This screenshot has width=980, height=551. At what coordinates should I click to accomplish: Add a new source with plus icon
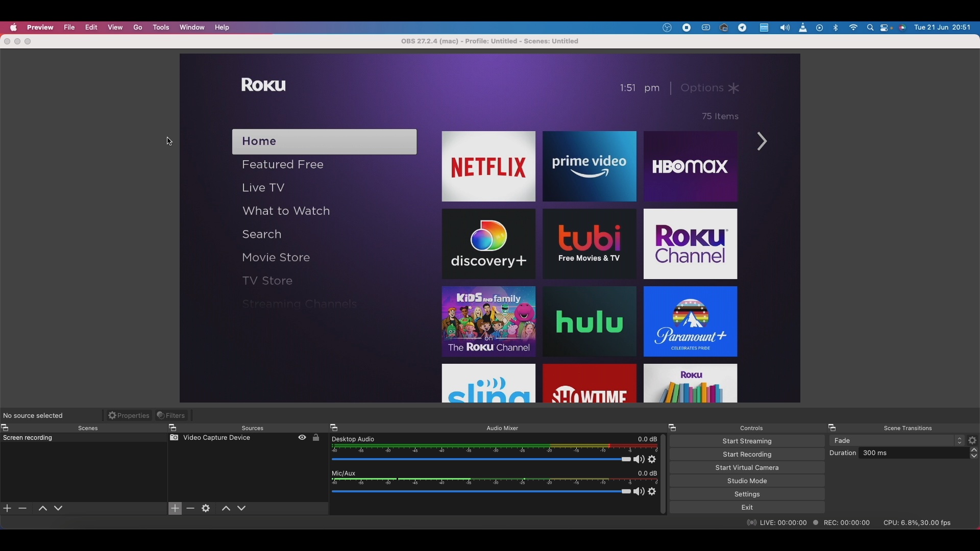(175, 509)
